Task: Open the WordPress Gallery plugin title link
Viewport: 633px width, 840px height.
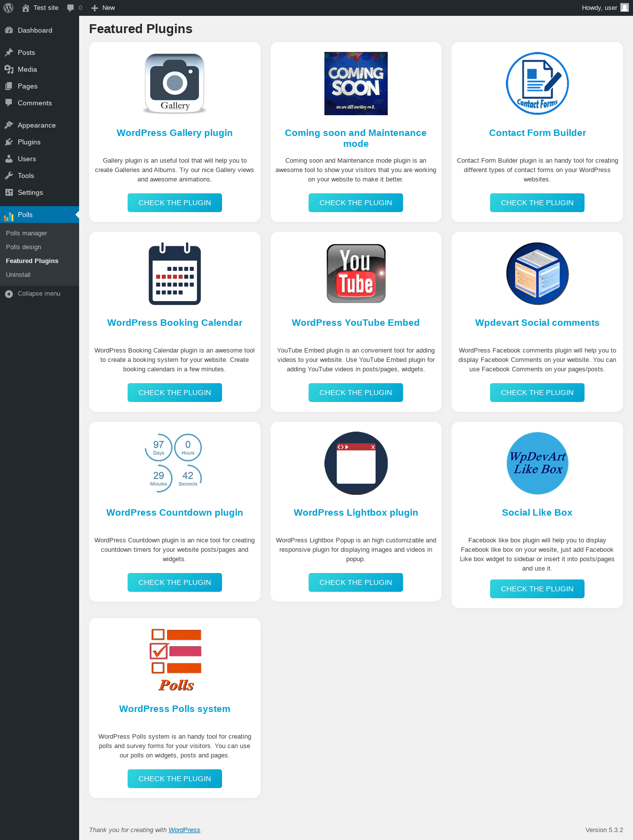Action: 175,133
